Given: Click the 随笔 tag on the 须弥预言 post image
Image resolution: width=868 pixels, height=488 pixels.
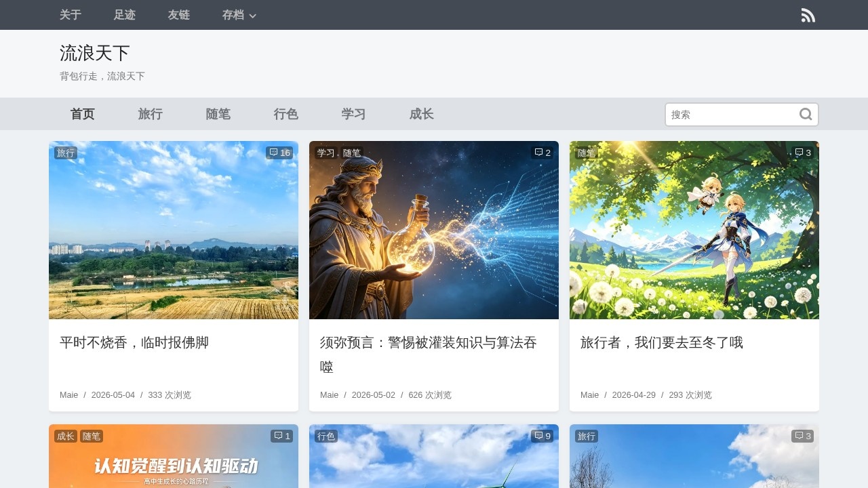Looking at the screenshot, I should pos(352,153).
